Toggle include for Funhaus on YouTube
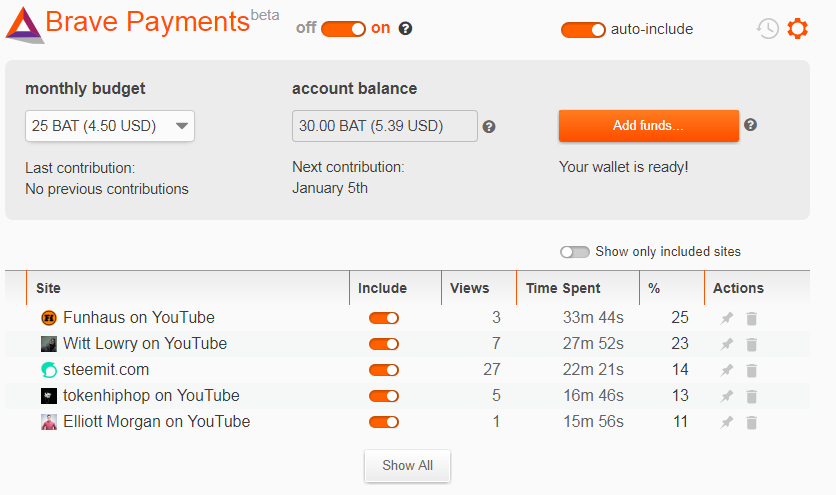836x495 pixels. pos(384,318)
